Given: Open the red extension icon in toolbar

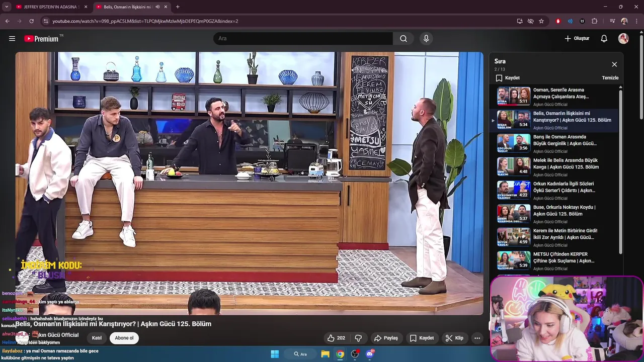Looking at the screenshot, I should [x=558, y=21].
